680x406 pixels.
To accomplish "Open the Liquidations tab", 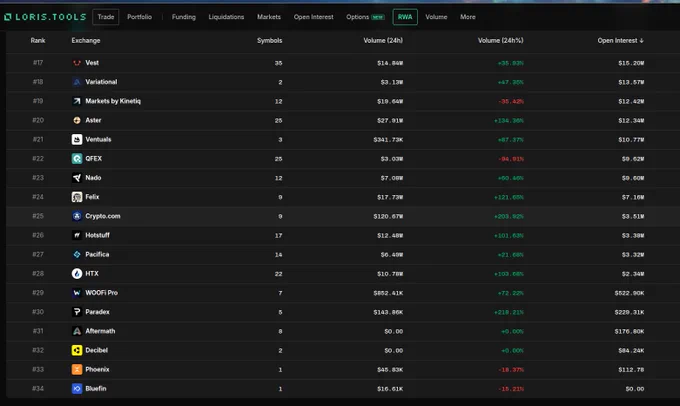I will point(226,17).
